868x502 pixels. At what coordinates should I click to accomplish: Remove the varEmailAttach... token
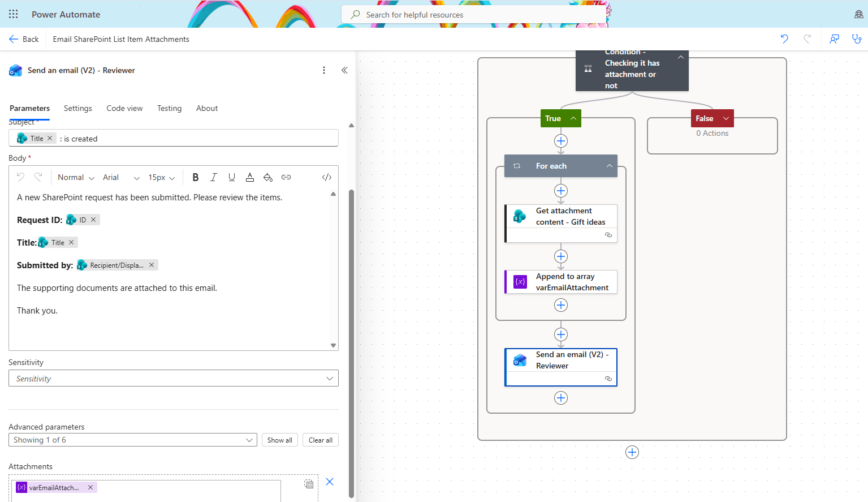(90, 487)
